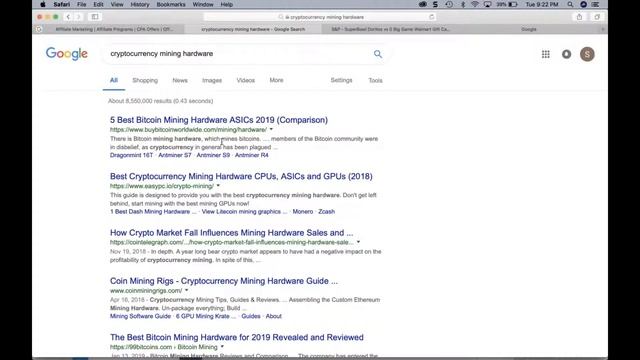This screenshot has width=640, height=360.
Task: Expand the More search categories
Action: pos(276,80)
